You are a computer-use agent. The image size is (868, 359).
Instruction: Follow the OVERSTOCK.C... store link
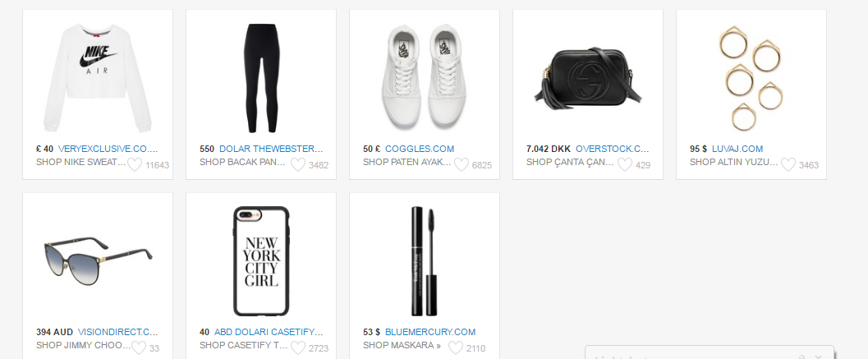(613, 149)
